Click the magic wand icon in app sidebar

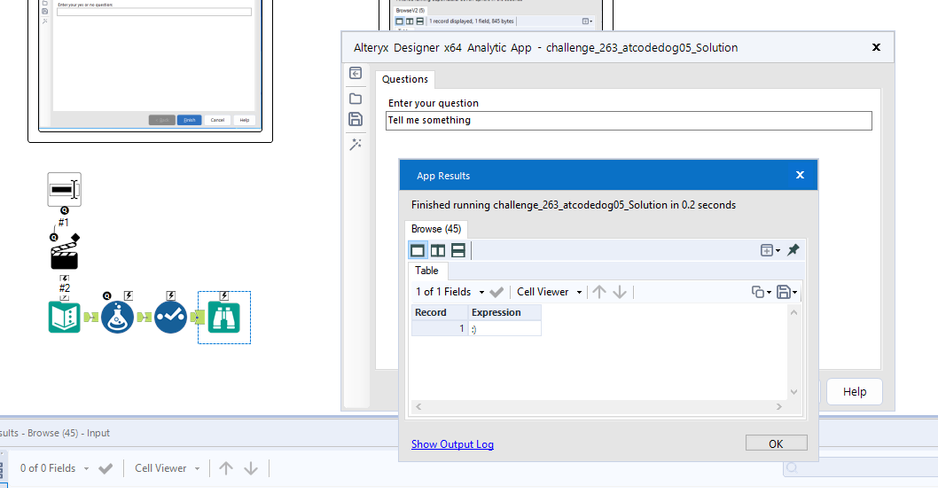tap(355, 144)
